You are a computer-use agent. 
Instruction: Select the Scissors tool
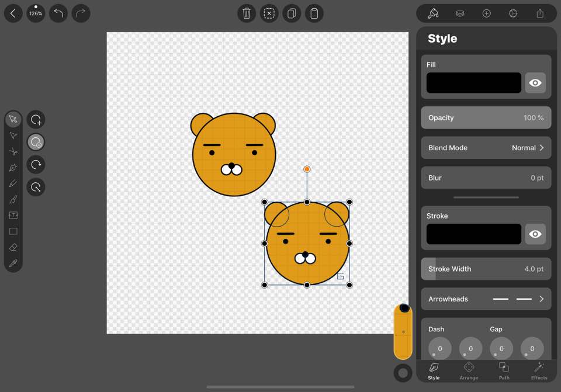pyautogui.click(x=13, y=152)
